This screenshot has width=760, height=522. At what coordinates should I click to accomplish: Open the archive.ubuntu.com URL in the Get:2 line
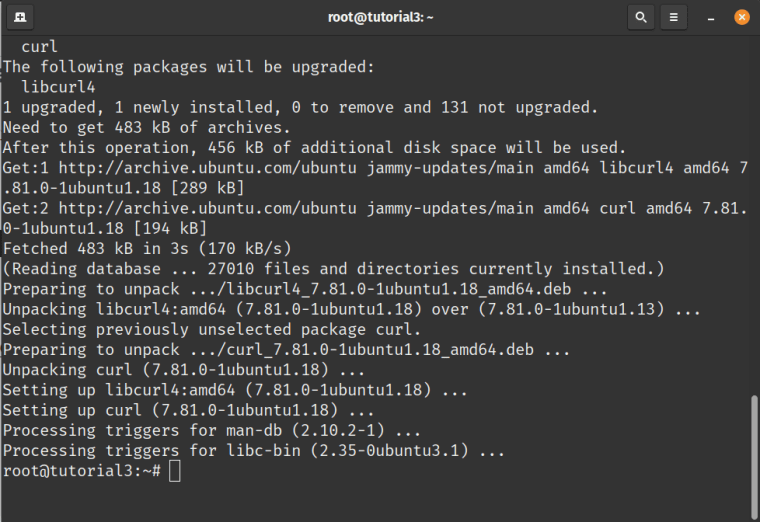(x=207, y=208)
